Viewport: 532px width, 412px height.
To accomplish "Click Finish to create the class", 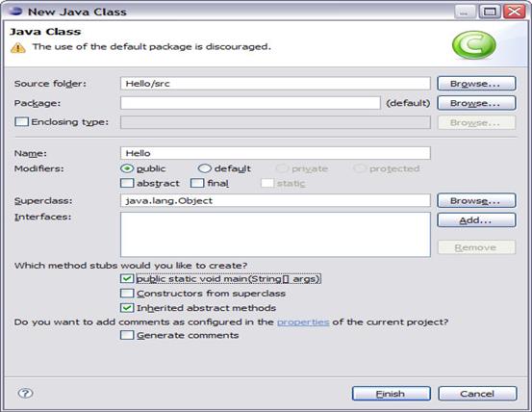I will click(x=392, y=394).
